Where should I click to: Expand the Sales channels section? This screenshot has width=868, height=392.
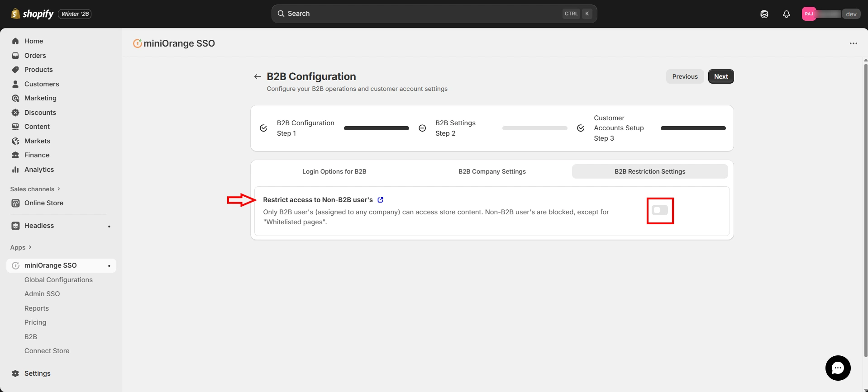tap(35, 189)
